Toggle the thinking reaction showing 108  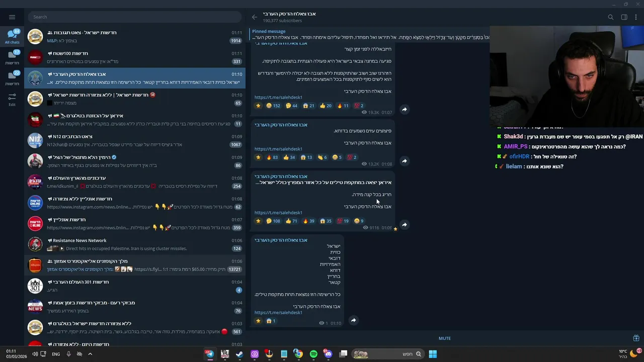273,221
